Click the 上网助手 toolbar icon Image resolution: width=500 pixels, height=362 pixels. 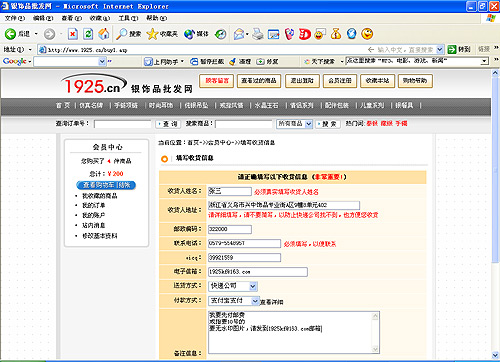(148, 62)
